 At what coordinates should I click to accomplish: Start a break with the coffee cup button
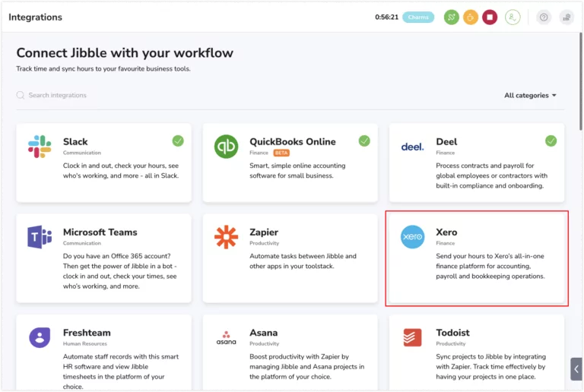[471, 17]
